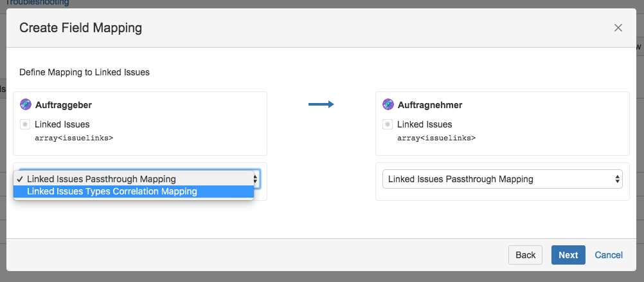
Task: Click the Create Field Mapping title
Action: (x=80, y=28)
